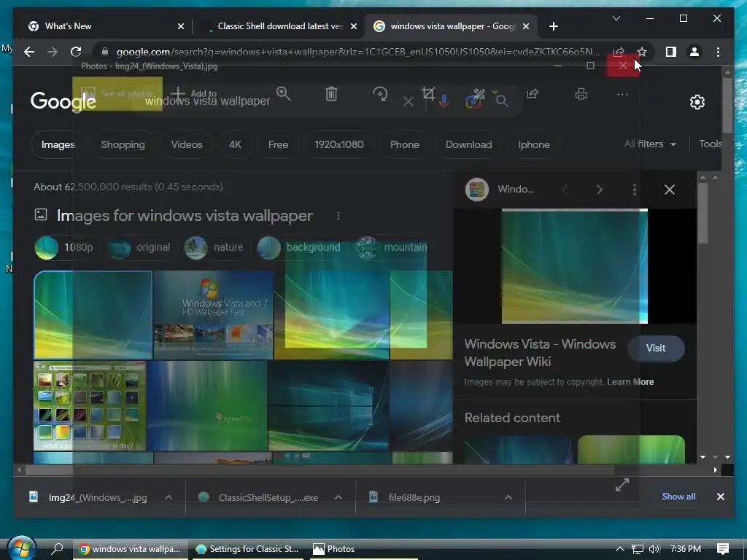Submit search with magnifier icon
The height and width of the screenshot is (560, 747).
click(x=502, y=101)
